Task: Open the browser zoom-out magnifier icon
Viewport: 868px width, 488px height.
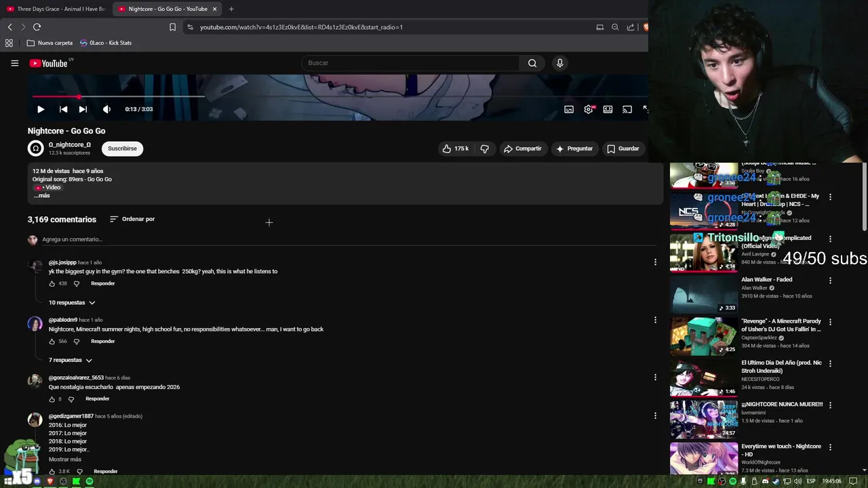Action: 615,27
